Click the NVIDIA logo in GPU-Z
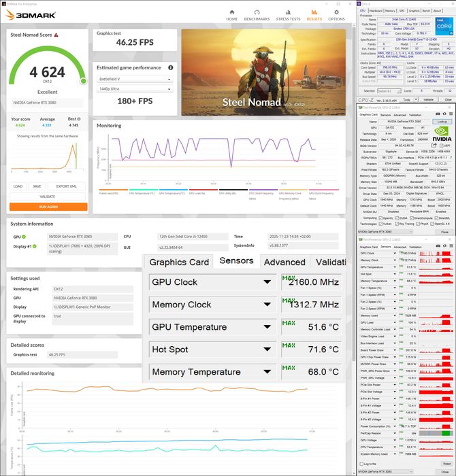Viewport: 456px width, 476px height. (442, 134)
